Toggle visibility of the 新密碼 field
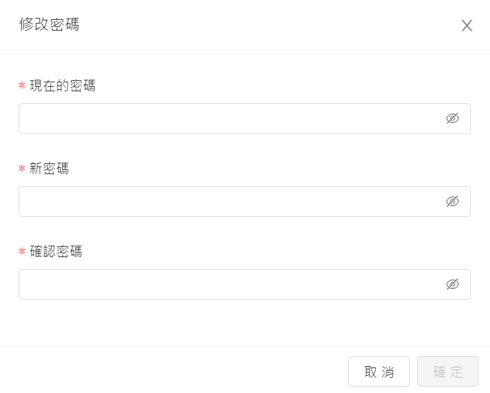This screenshot has height=393, width=490. point(452,201)
